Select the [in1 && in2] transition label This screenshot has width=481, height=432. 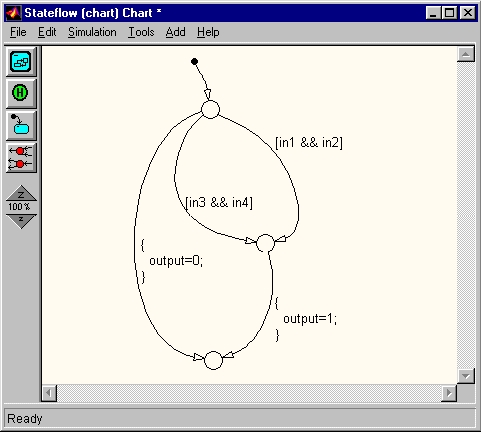coord(309,143)
